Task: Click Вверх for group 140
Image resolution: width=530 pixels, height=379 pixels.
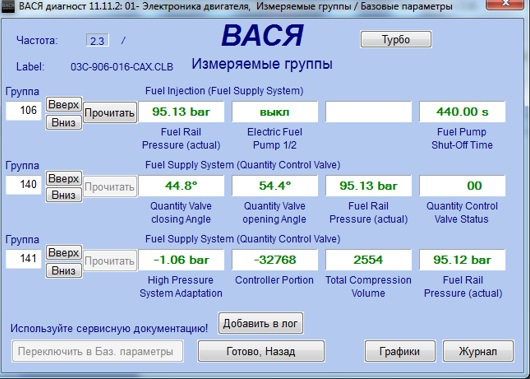Action: pos(64,178)
